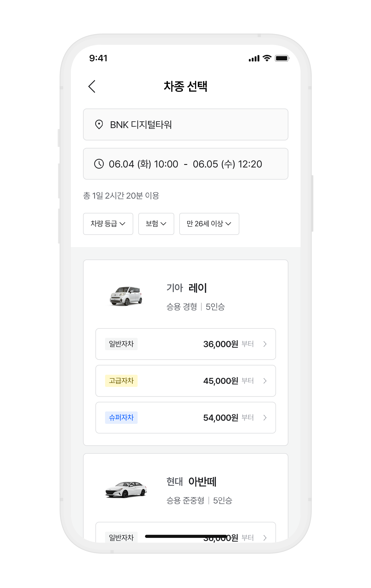Tap the home indicator bar
The height and width of the screenshot is (588, 371).
tap(186, 536)
